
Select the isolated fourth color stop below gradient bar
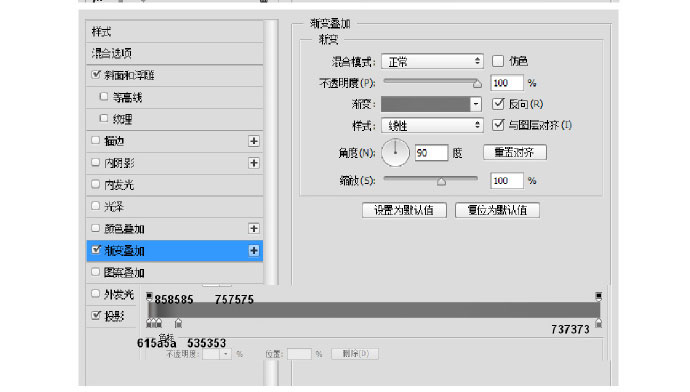[178, 323]
